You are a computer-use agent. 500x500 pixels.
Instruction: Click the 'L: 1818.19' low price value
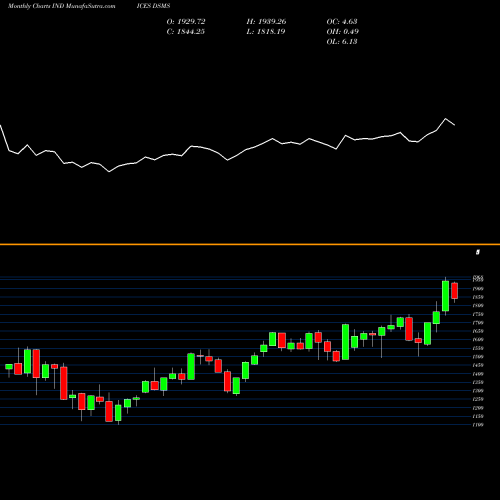[x=266, y=32]
